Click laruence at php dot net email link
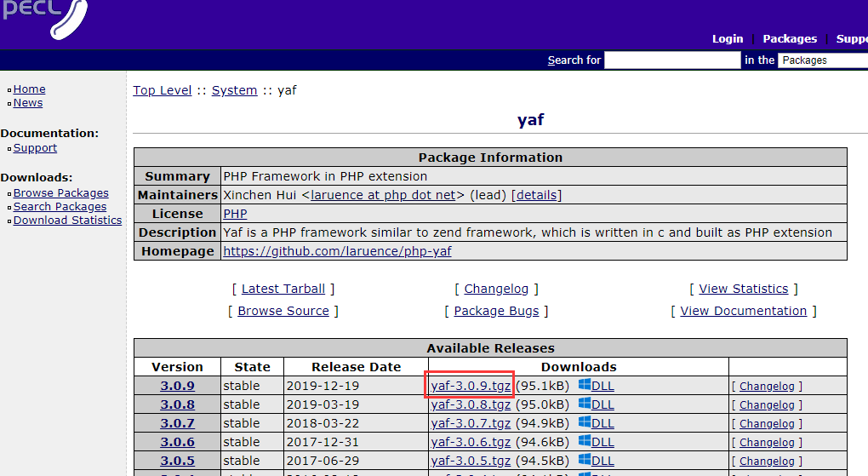 (383, 195)
